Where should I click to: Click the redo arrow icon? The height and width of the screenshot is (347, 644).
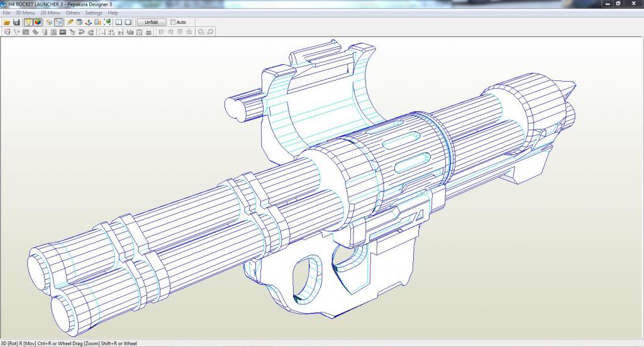point(91,32)
